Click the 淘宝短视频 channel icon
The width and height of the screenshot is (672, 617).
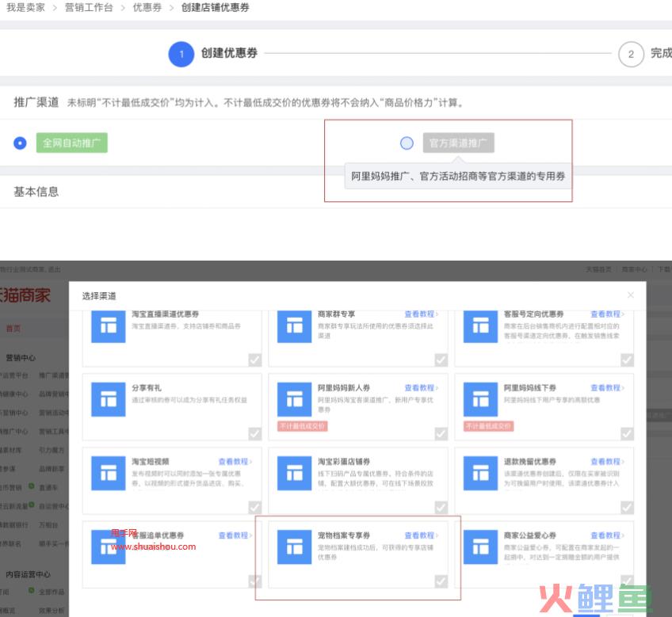[109, 473]
